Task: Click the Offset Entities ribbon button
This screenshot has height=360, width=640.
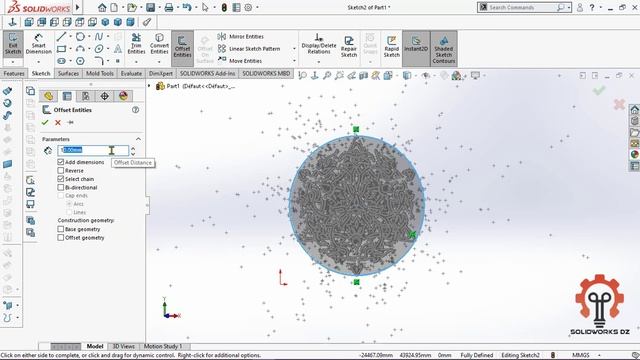Action: pos(182,47)
